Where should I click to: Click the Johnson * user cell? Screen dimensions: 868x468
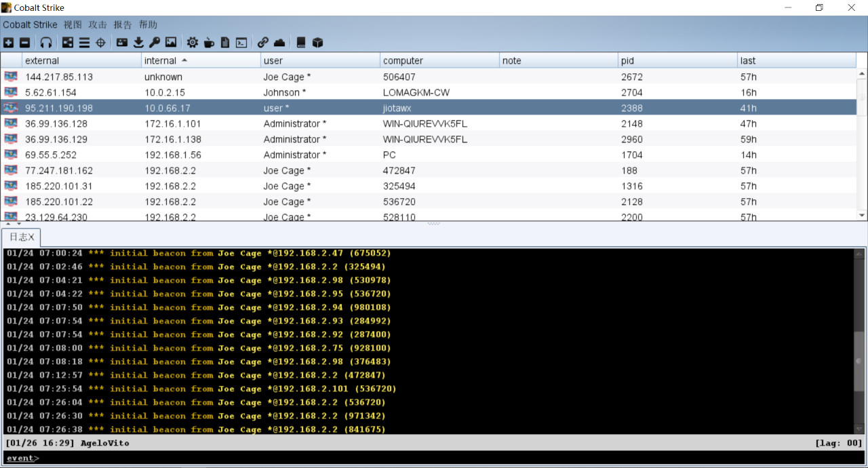pyautogui.click(x=320, y=92)
